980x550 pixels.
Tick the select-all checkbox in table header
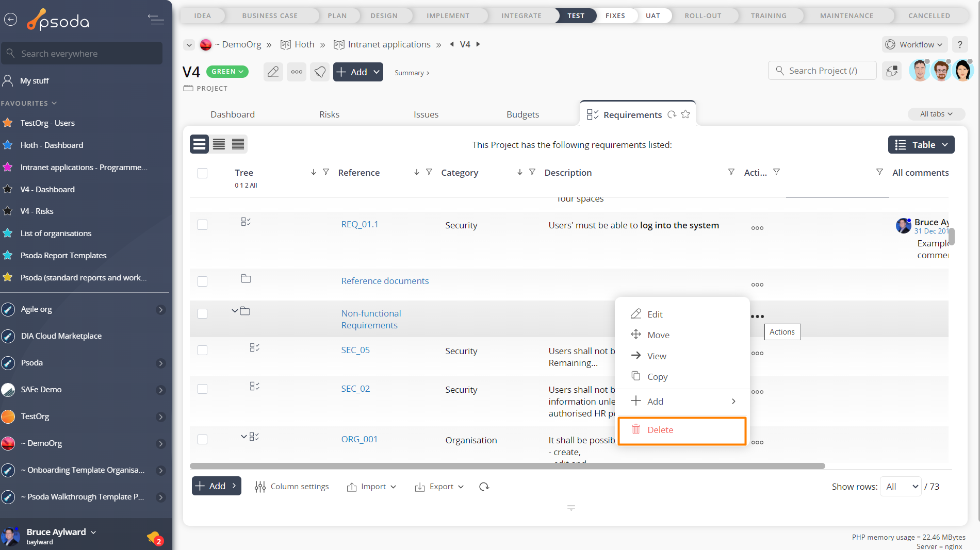(x=202, y=173)
